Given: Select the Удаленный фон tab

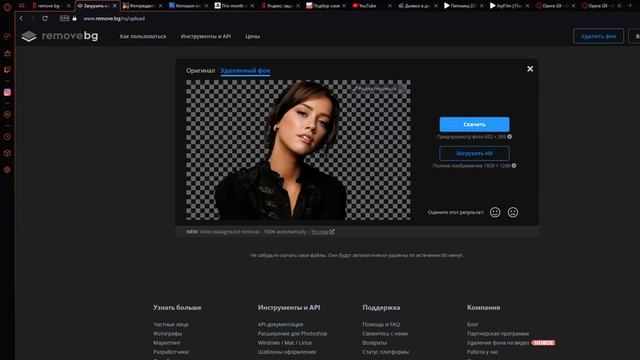Looking at the screenshot, I should (x=245, y=71).
